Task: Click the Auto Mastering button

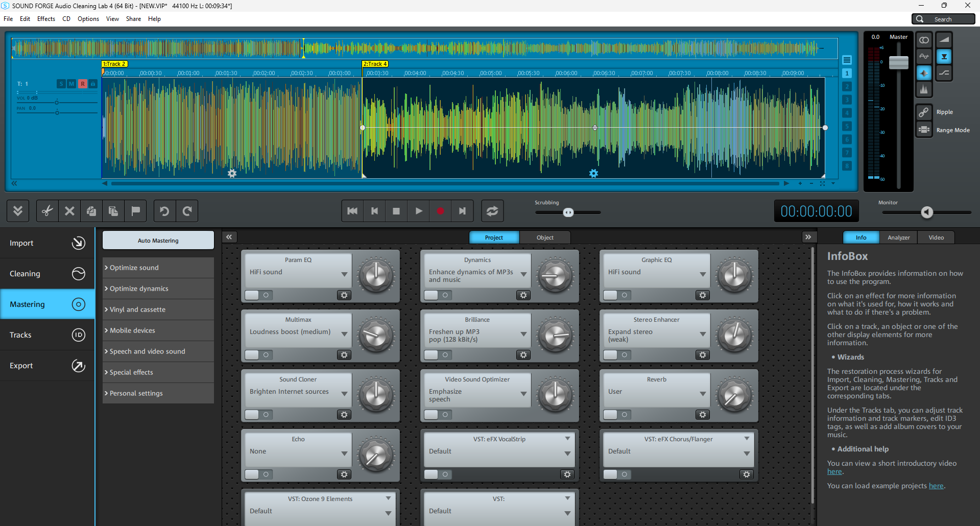Action: click(x=158, y=241)
